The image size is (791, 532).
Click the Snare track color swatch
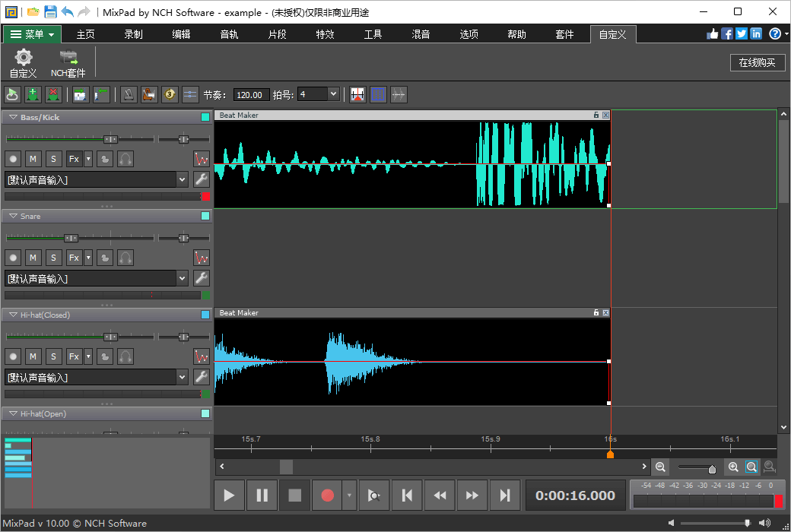205,216
